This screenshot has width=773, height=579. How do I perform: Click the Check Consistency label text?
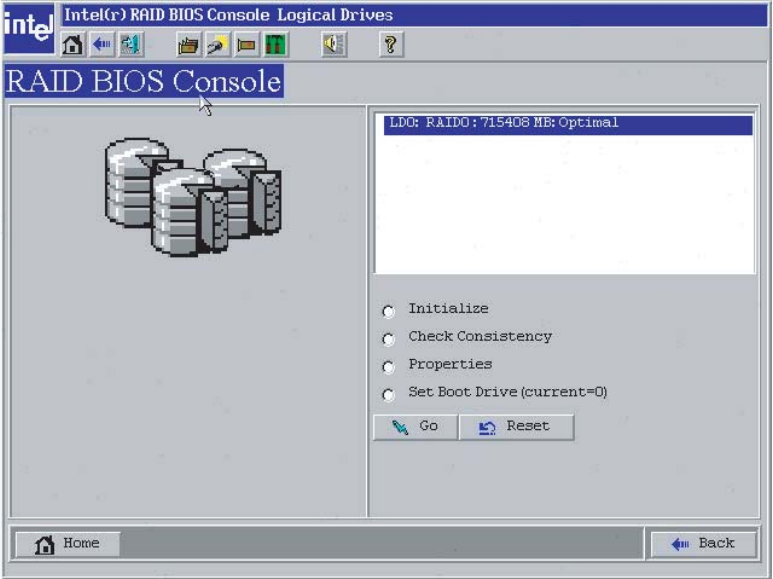(x=480, y=336)
